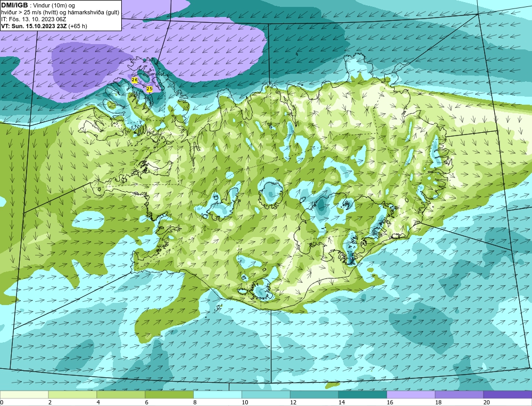Viewport: 532px width, 406px height.
Task: Click the 10–12 m/s light teal swatch
Action: [266, 394]
